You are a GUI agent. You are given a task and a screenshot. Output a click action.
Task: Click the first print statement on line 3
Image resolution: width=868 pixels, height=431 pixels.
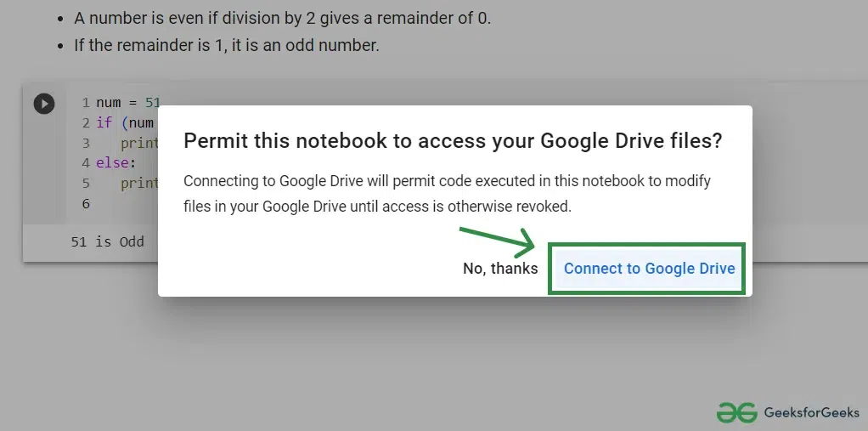pos(139,143)
